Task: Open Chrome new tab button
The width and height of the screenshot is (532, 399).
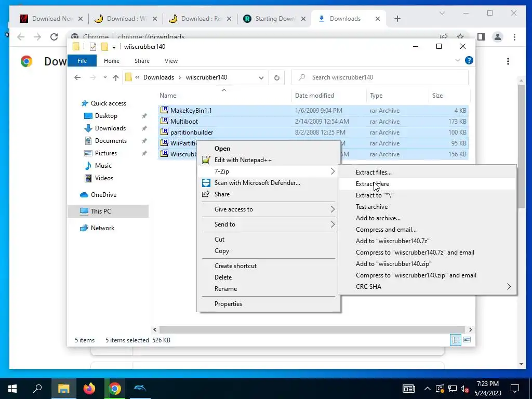Action: click(x=397, y=19)
